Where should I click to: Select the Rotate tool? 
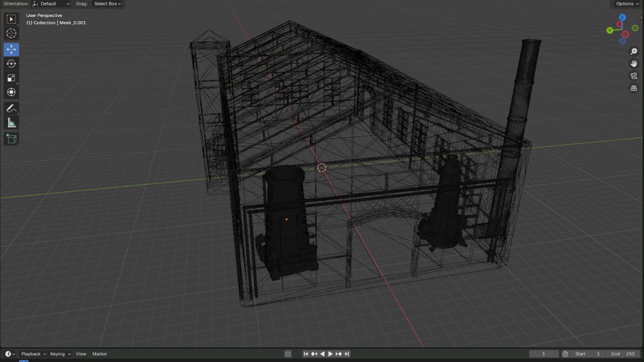11,64
